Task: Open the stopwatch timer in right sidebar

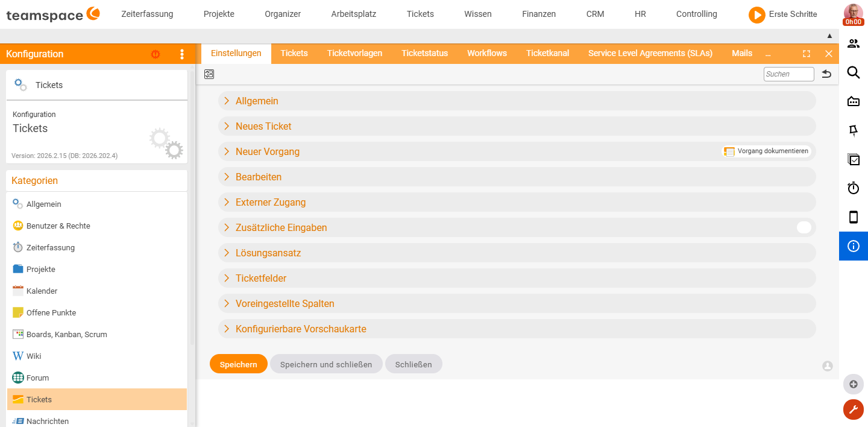Action: 854,188
